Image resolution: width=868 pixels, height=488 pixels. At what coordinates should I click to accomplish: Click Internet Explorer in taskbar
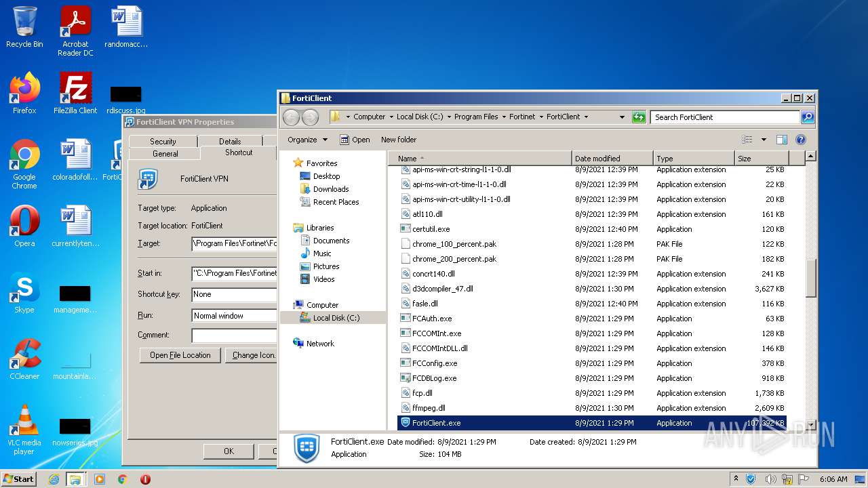point(54,479)
